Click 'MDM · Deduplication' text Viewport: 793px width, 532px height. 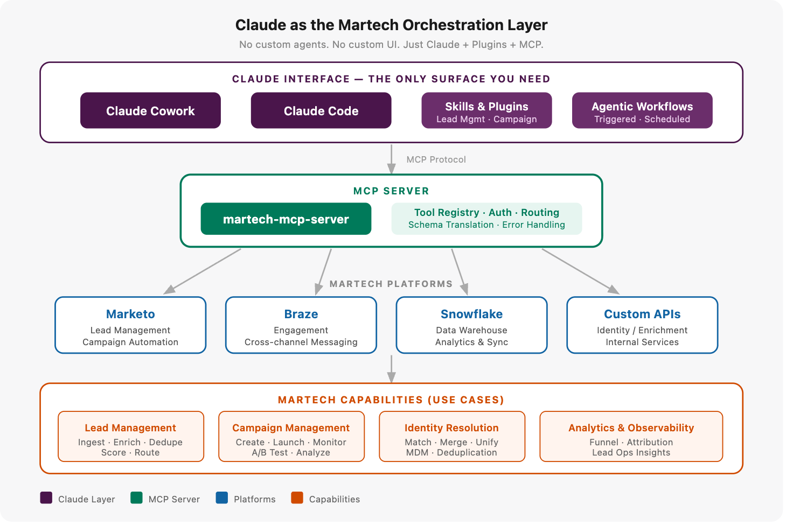(x=451, y=453)
